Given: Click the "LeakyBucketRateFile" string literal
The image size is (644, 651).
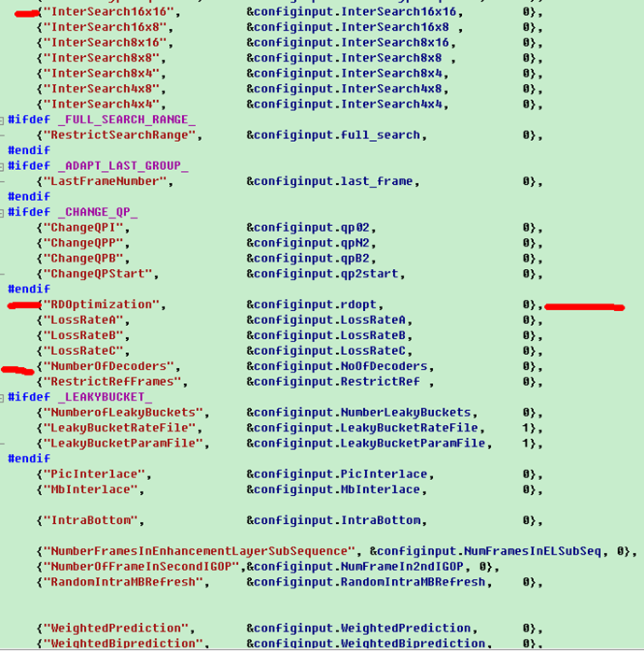Looking at the screenshot, I should coord(119,428).
